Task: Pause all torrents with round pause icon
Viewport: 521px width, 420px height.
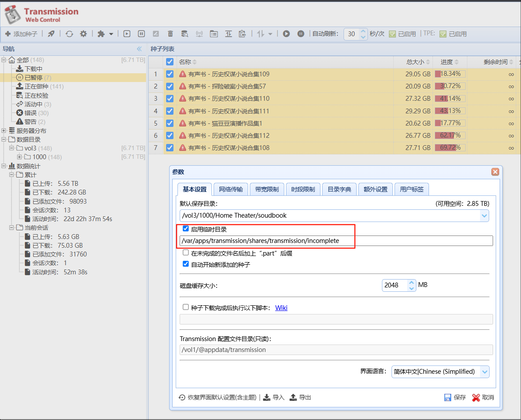Action: pos(301,34)
